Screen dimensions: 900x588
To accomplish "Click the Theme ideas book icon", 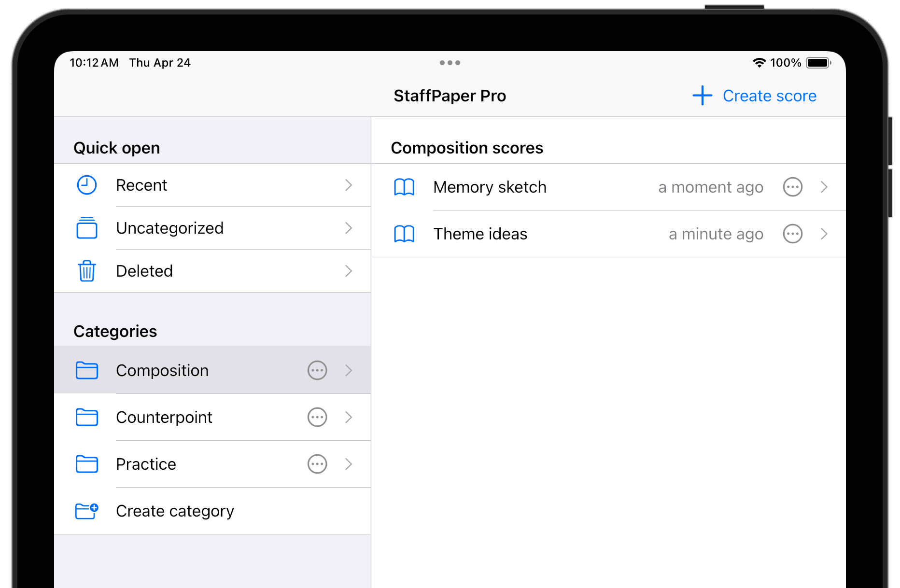I will [404, 234].
